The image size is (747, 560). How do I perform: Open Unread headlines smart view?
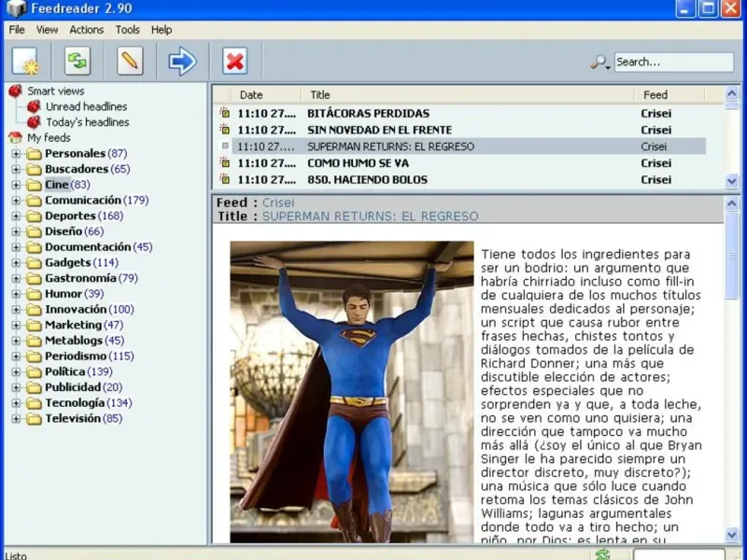point(86,106)
